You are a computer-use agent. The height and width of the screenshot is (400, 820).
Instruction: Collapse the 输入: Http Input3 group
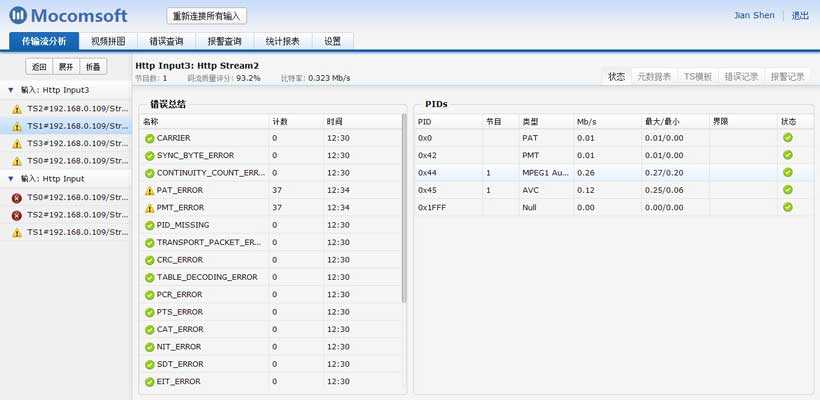coord(10,90)
